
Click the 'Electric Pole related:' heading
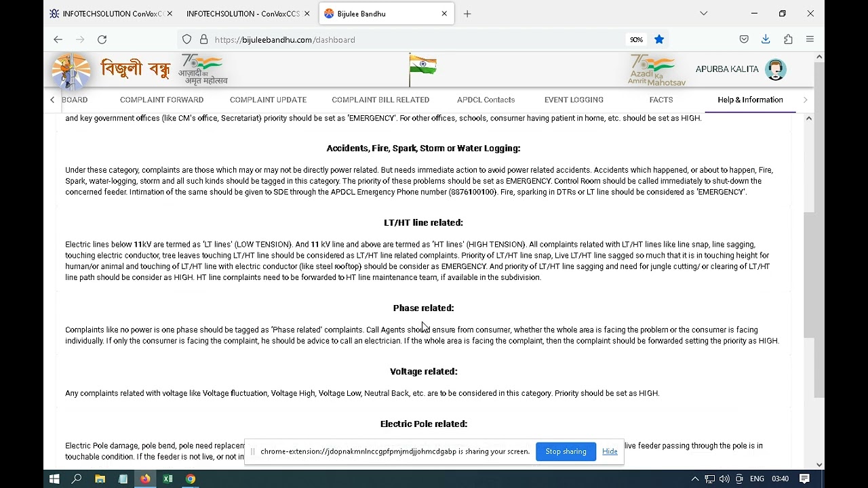point(423,424)
